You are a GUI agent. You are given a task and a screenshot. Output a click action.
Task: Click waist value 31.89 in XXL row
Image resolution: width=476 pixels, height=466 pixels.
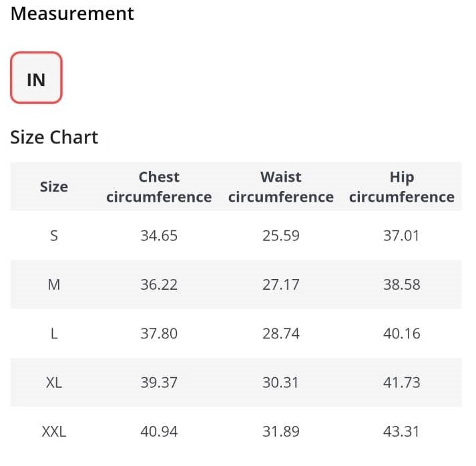tap(281, 431)
